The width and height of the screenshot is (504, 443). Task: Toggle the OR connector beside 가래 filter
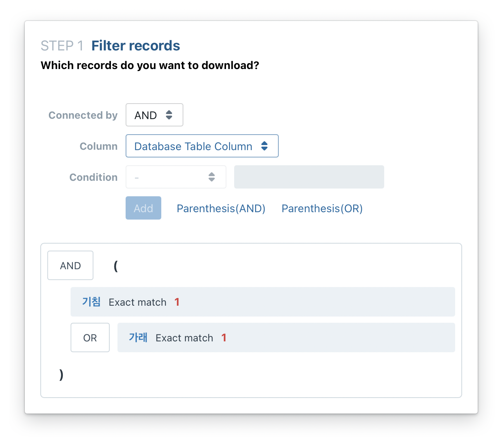(90, 337)
